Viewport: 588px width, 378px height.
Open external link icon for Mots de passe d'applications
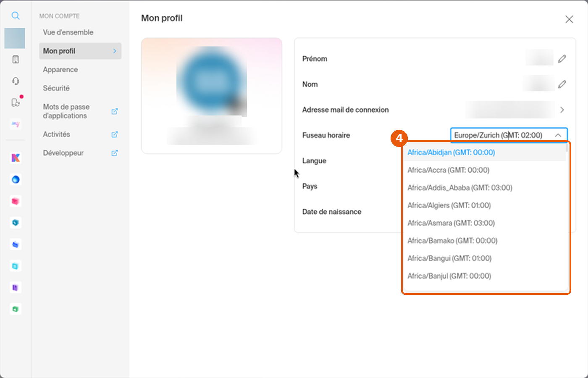point(114,111)
